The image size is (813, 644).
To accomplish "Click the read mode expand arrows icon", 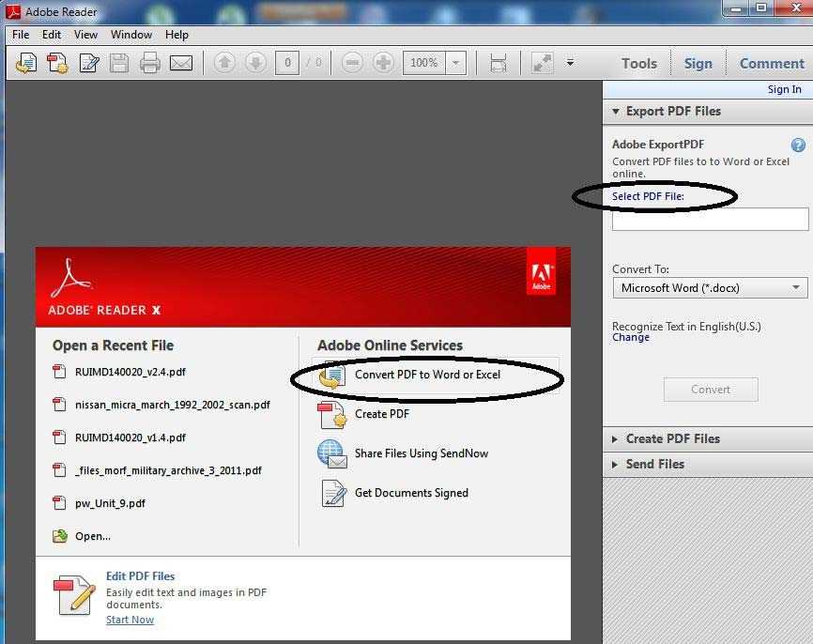I will point(543,63).
